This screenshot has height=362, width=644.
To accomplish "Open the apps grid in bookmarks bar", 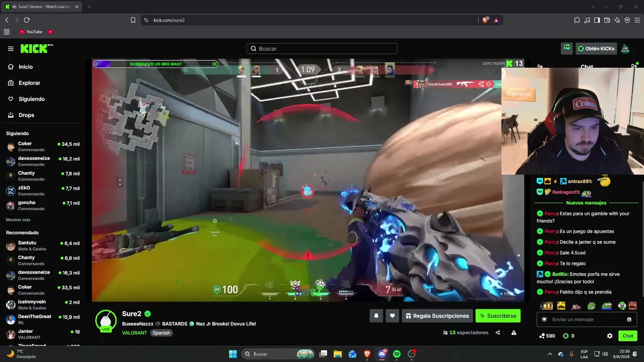I will [7, 32].
